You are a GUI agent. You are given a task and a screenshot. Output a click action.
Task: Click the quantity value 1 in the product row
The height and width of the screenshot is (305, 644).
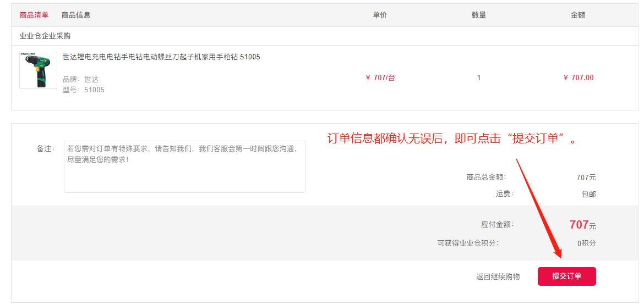[x=479, y=77]
